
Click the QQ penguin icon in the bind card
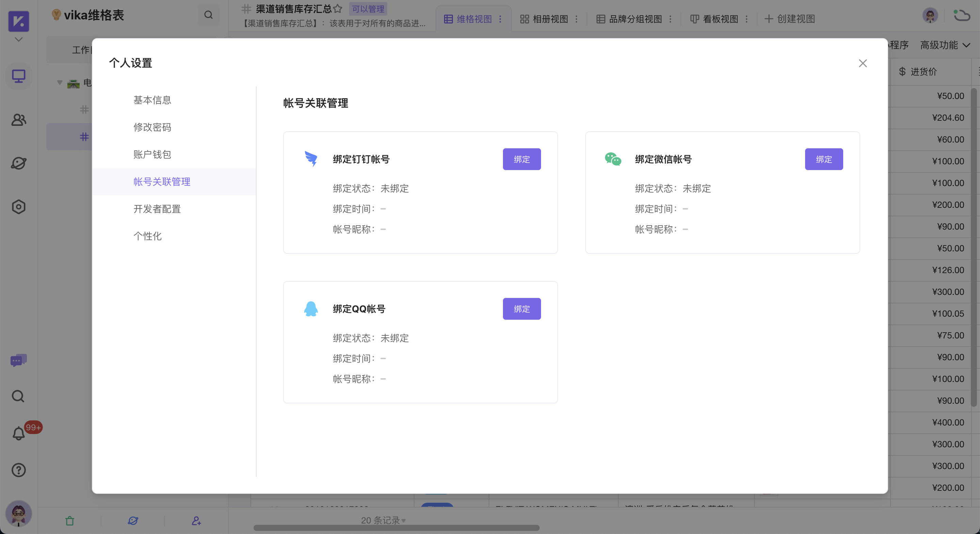point(311,308)
